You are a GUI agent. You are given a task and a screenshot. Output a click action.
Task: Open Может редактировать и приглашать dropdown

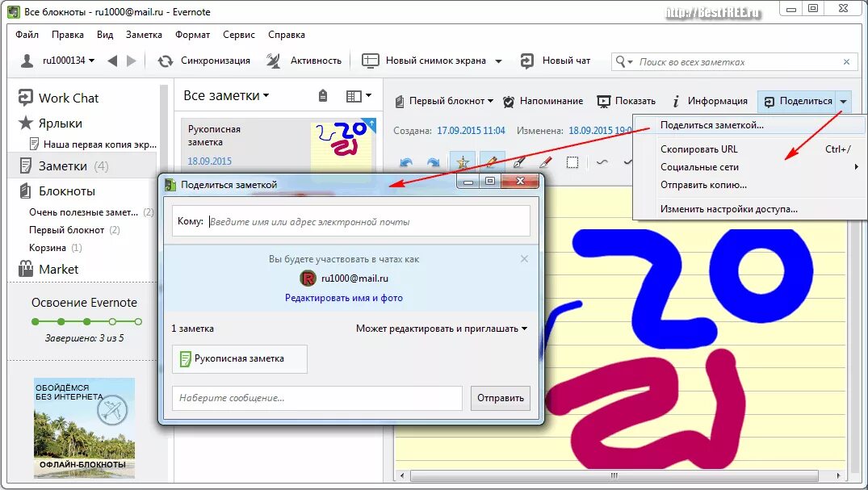click(x=441, y=329)
